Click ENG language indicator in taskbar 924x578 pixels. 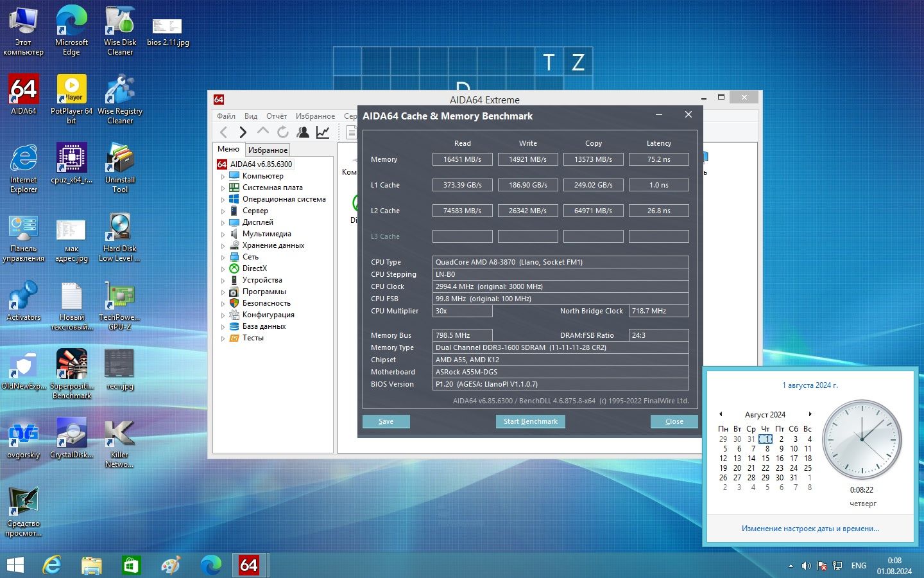pyautogui.click(x=859, y=566)
